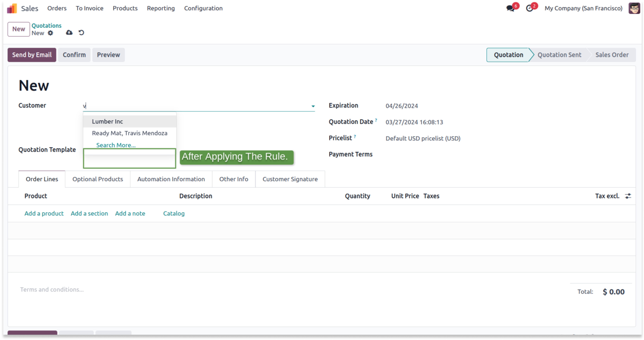644x340 pixels.
Task: Select Lumber Inc from suggestions
Action: pos(108,121)
